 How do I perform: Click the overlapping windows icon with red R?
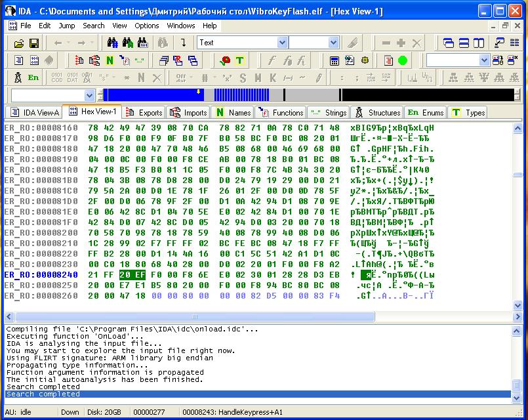pos(178,60)
